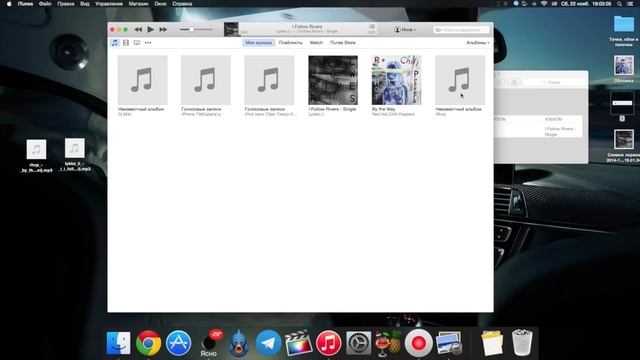Viewport: 640px width, 360px height.
Task: Switch to the Плейлисты tab
Action: 291,42
